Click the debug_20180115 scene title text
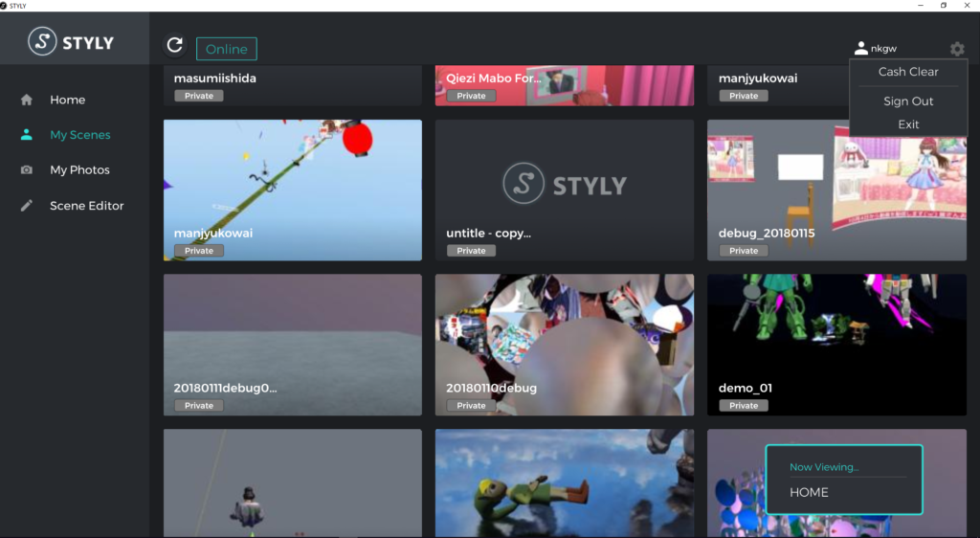Image resolution: width=980 pixels, height=538 pixels. tap(767, 233)
